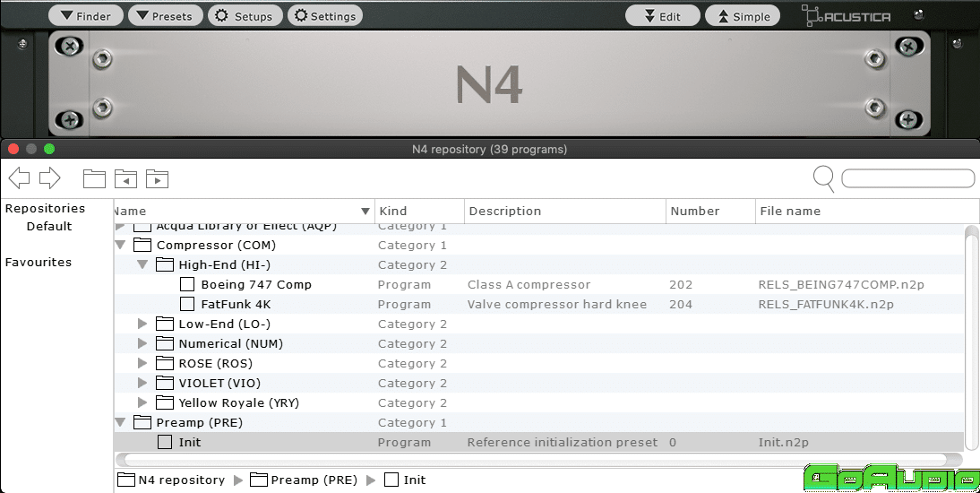
Task: Select the Boeing 747 Comp program name
Action: [x=256, y=285]
